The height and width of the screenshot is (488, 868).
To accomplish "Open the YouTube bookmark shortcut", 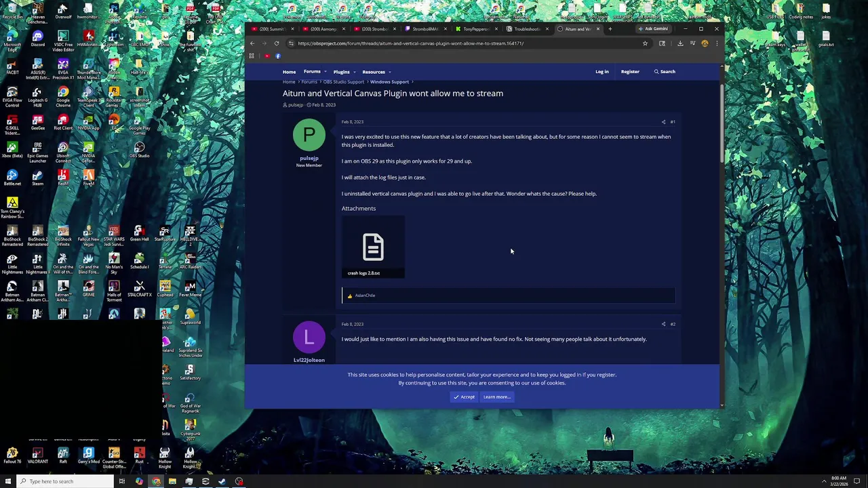I will [x=267, y=56].
